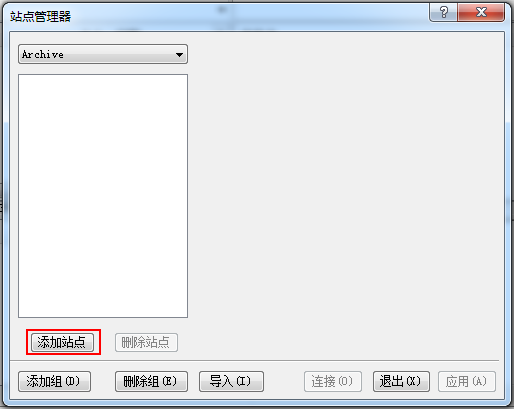Viewport: 514px width, 409px height.
Task: Select the Archive text in the group selector
Action: (x=43, y=54)
